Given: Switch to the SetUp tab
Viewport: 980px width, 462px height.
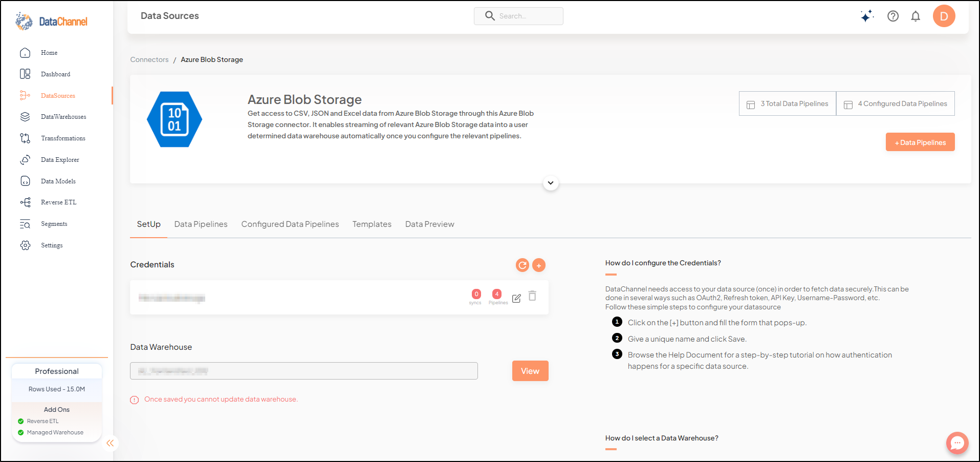Looking at the screenshot, I should coord(149,224).
